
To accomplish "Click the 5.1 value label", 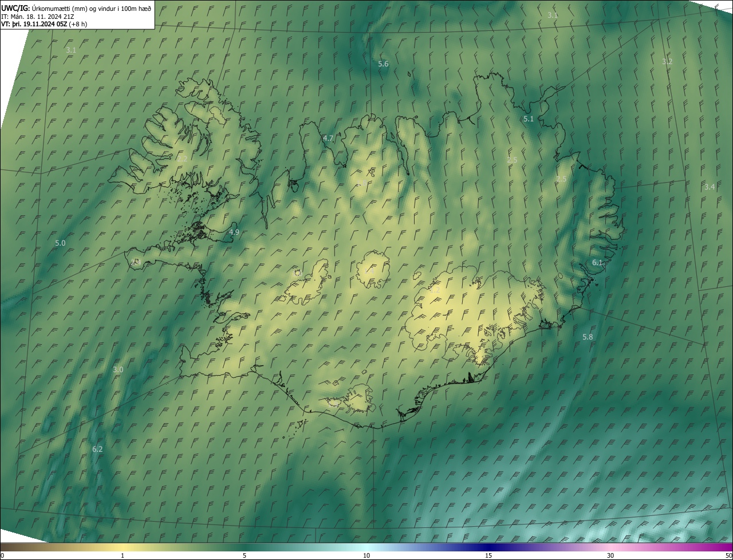I will (529, 119).
